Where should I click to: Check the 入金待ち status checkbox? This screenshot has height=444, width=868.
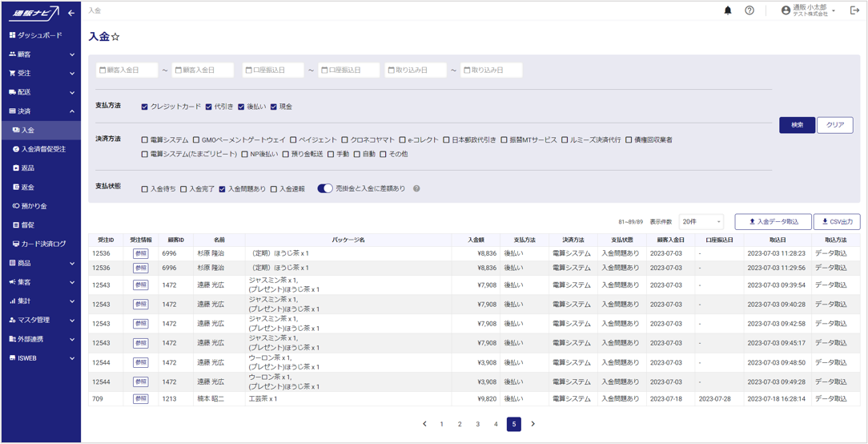tap(145, 189)
